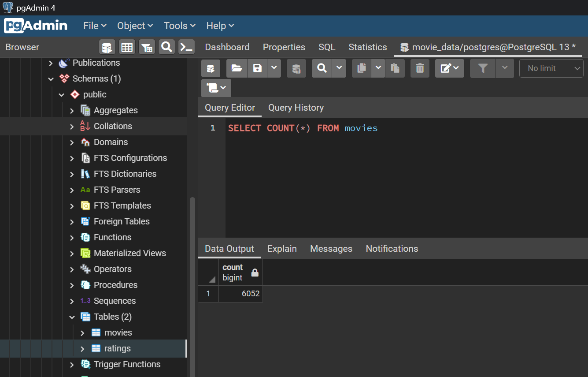Save the query with the floppy disk icon
This screenshot has height=377, width=588.
coord(257,68)
